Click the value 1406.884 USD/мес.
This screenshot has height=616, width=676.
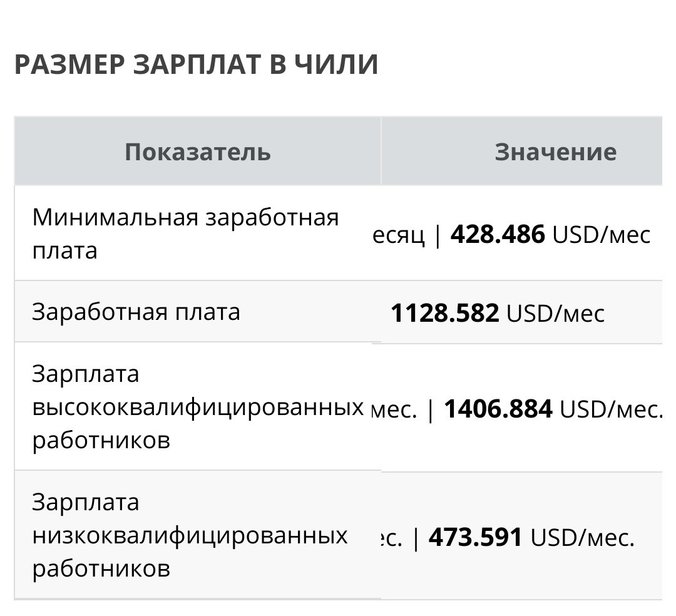click(x=553, y=409)
